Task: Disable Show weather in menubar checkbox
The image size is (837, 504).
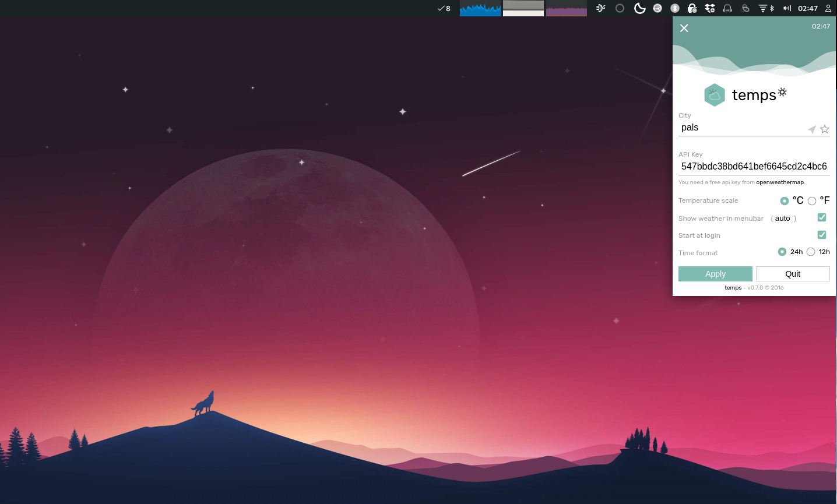Action: click(x=822, y=217)
